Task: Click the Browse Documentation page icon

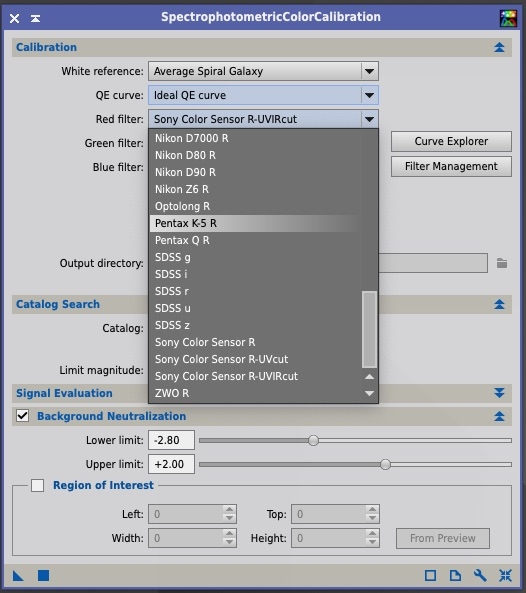Action: click(x=455, y=576)
